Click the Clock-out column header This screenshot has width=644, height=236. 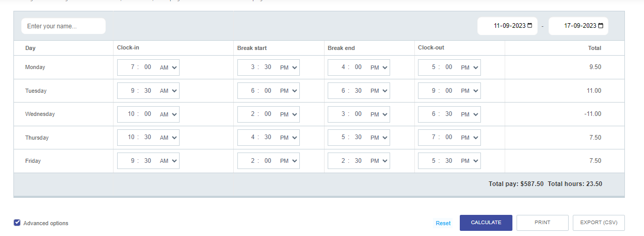tap(431, 48)
